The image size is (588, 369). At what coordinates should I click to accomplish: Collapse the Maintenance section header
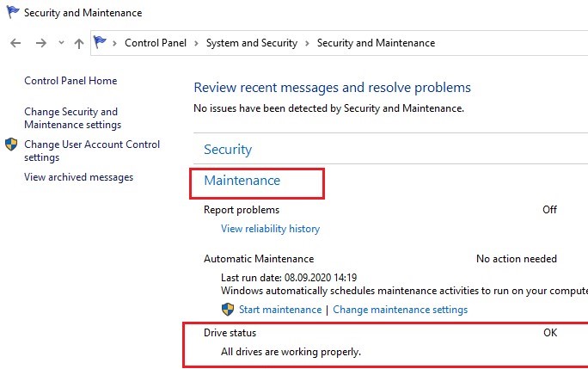242,181
